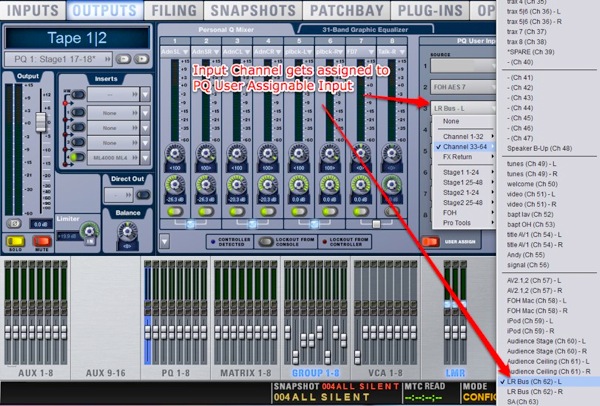Toggle the stereo link between channels 5 and 6
This screenshot has width=600, height=406.
[x=314, y=224]
